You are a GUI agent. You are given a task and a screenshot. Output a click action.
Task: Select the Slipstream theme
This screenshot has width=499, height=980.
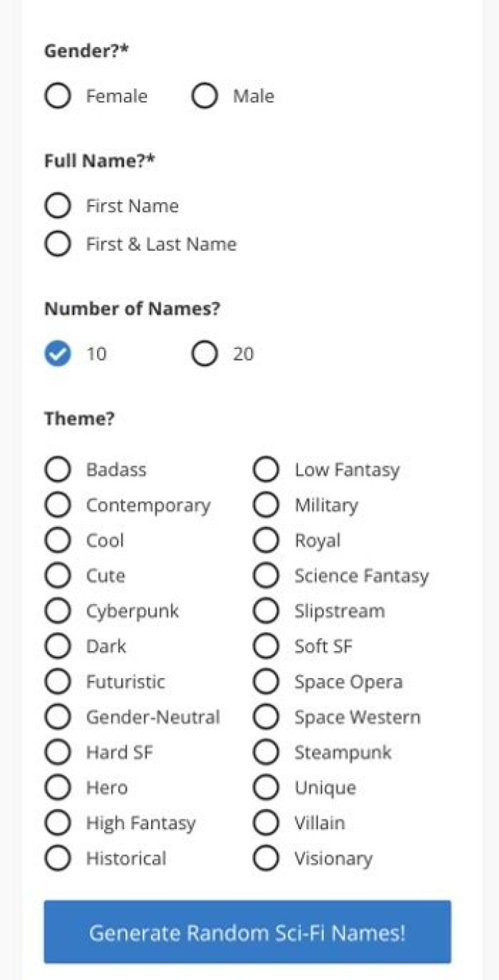[265, 611]
